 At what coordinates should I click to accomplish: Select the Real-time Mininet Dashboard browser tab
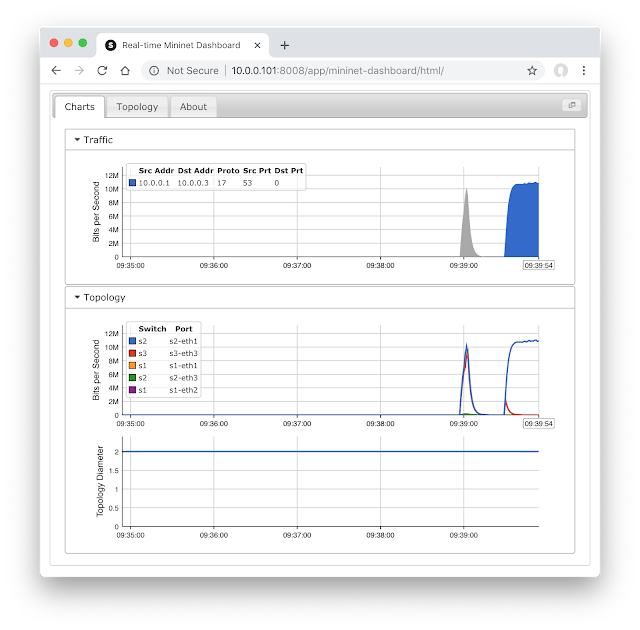182,45
